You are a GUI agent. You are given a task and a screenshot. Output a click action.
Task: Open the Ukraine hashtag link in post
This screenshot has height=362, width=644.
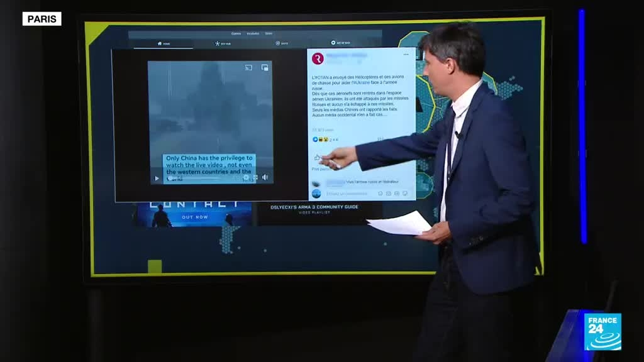(361, 82)
